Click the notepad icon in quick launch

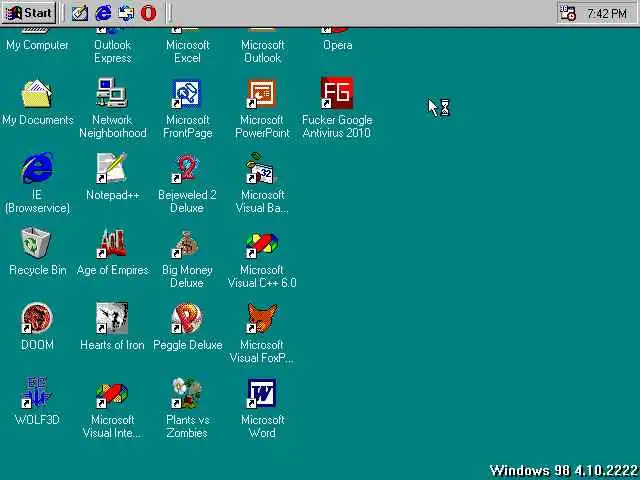click(80, 13)
